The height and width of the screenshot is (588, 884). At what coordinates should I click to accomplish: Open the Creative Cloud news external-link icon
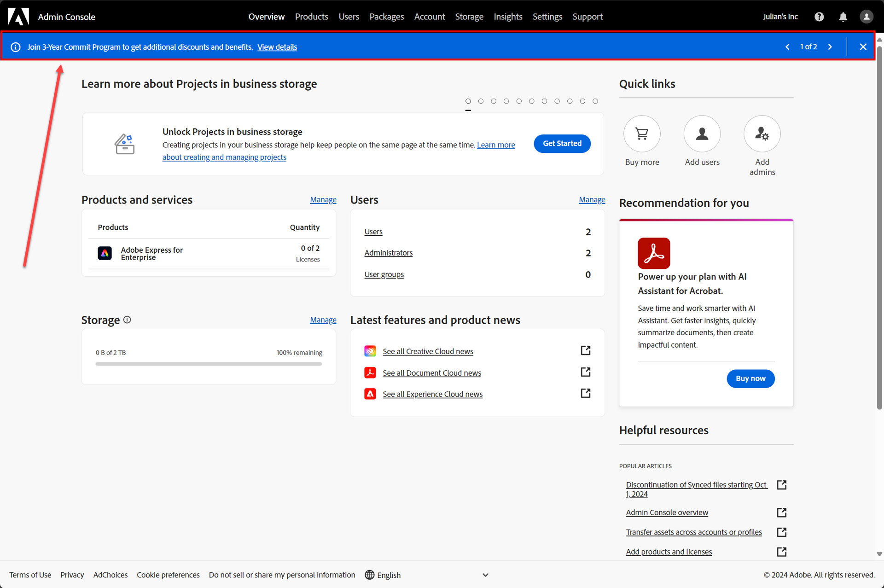tap(585, 350)
